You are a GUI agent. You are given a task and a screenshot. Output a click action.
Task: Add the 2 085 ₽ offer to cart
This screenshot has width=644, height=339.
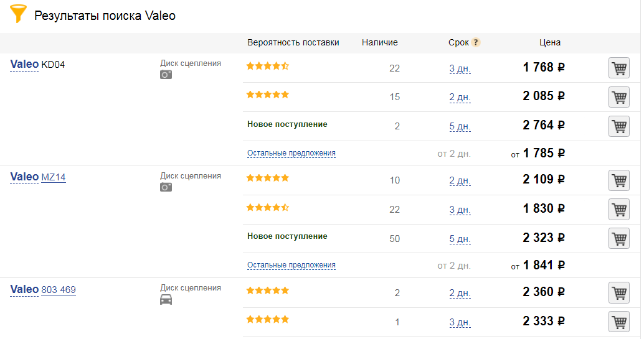(618, 97)
